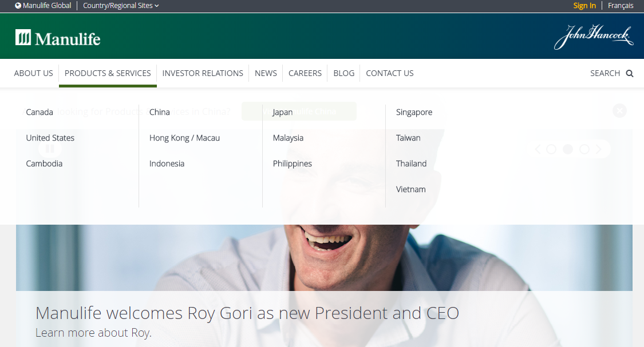Click Sign In link

pos(584,6)
